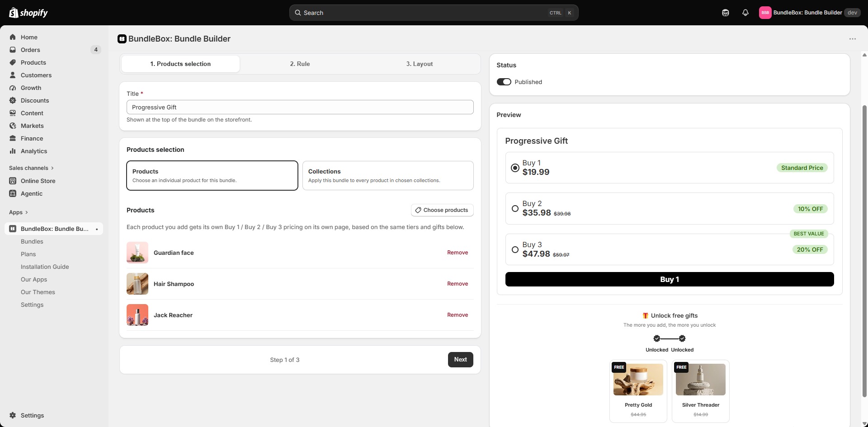
Task: Click the Products tag icon in the sidebar
Action: (x=13, y=62)
